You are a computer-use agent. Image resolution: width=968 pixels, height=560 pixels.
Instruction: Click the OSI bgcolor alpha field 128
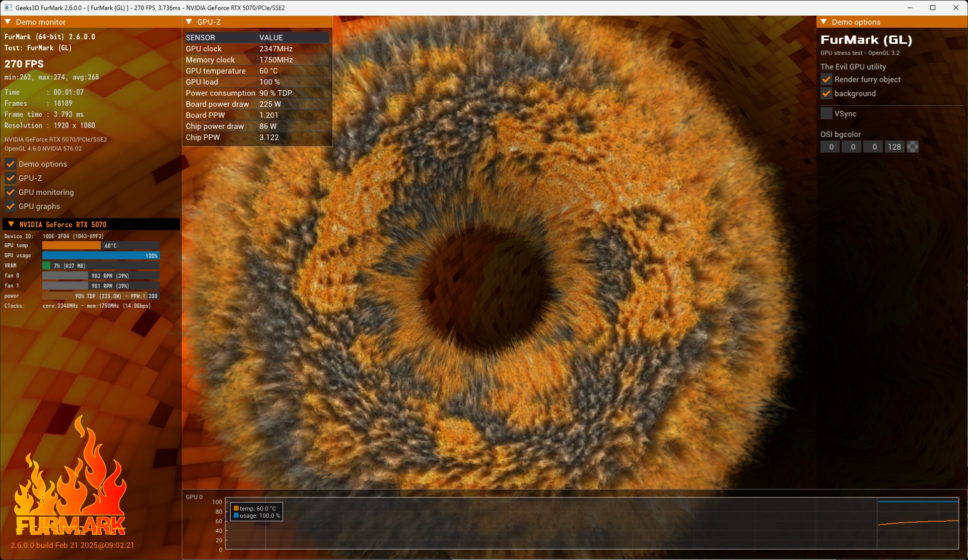point(894,147)
